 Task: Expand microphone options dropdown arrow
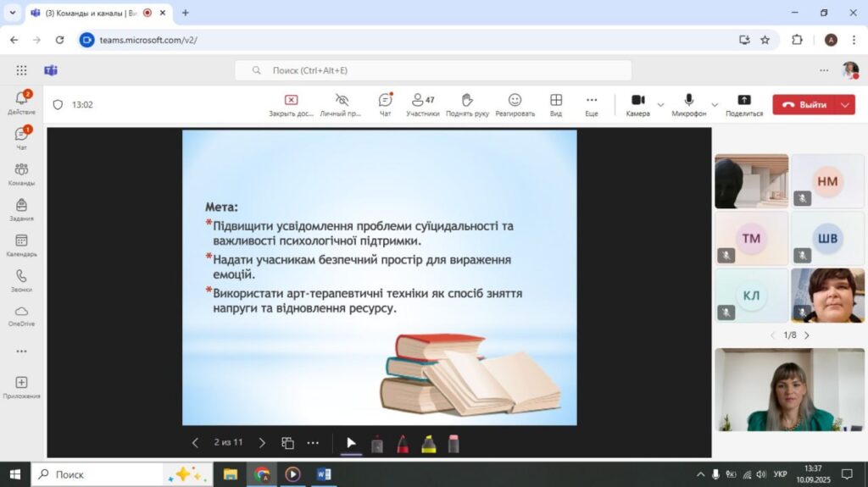coord(715,105)
